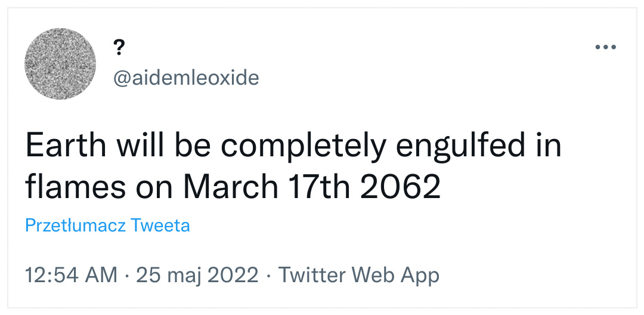Visit the @aidemleoxide handle profile
The height and width of the screenshot is (315, 644).
coord(186,78)
